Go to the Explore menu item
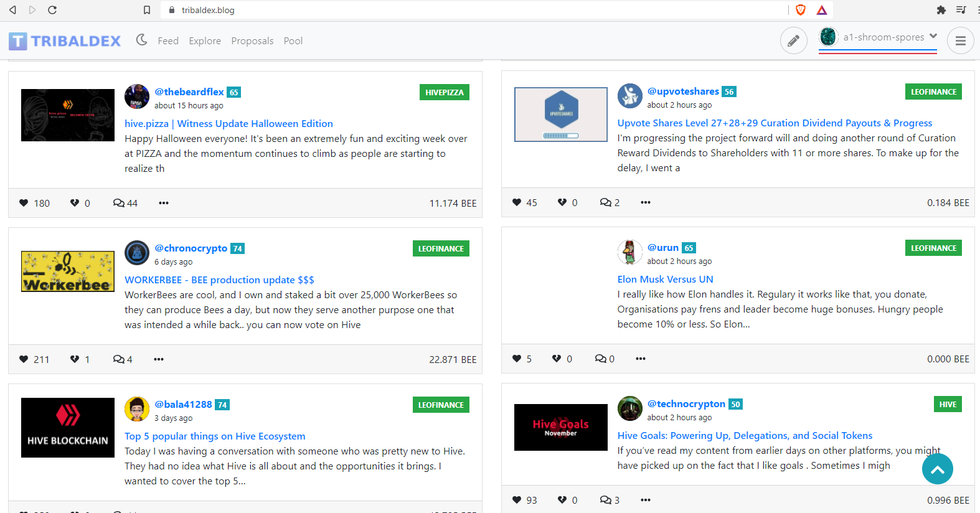This screenshot has height=513, width=980. pyautogui.click(x=205, y=40)
